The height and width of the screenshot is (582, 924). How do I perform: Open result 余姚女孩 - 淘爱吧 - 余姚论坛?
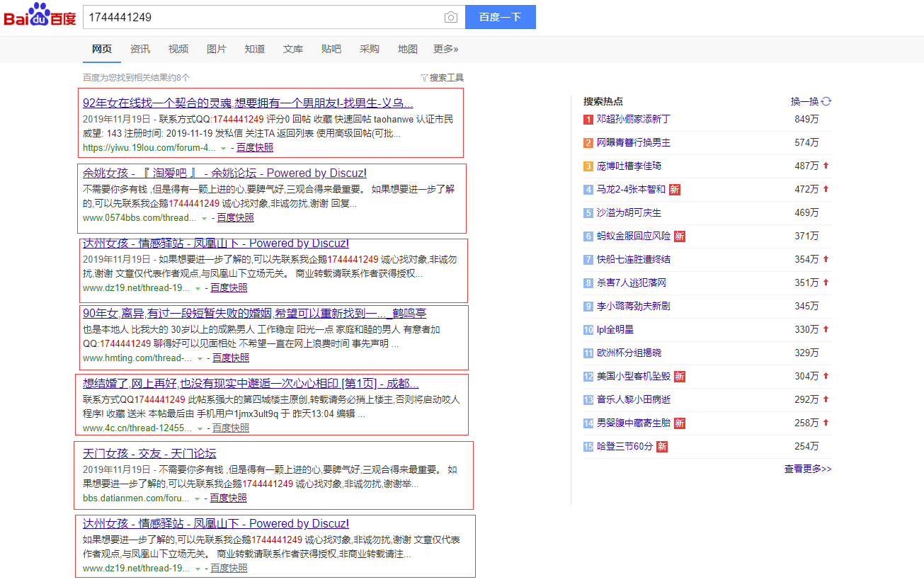click(x=224, y=173)
